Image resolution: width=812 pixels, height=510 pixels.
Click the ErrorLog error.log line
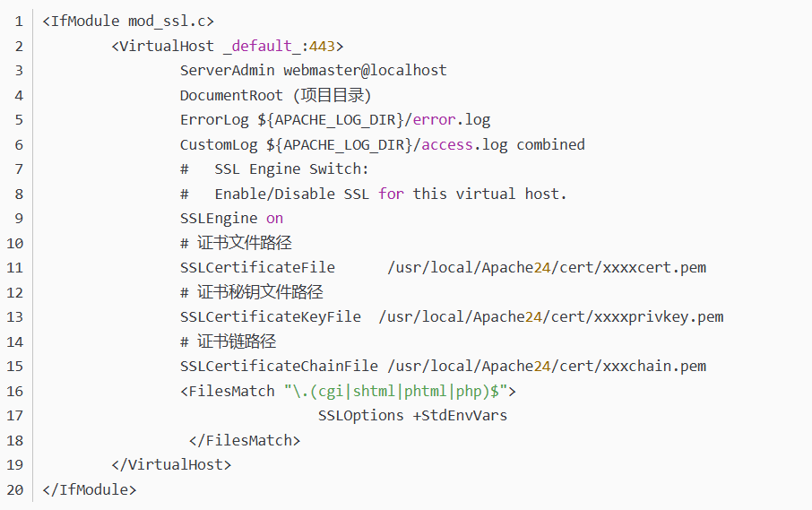[x=335, y=120]
